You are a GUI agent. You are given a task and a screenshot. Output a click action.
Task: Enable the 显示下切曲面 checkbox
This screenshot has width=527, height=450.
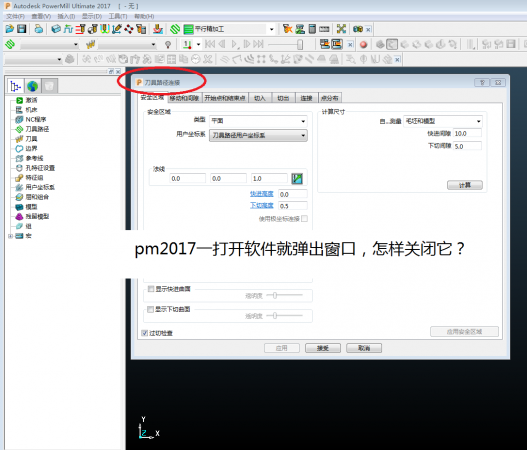click(151, 309)
